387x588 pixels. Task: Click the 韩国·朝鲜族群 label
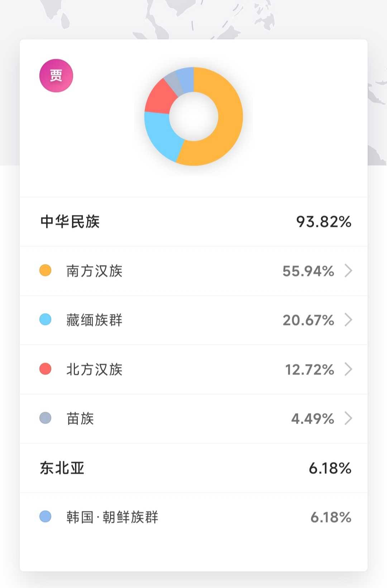[112, 517]
